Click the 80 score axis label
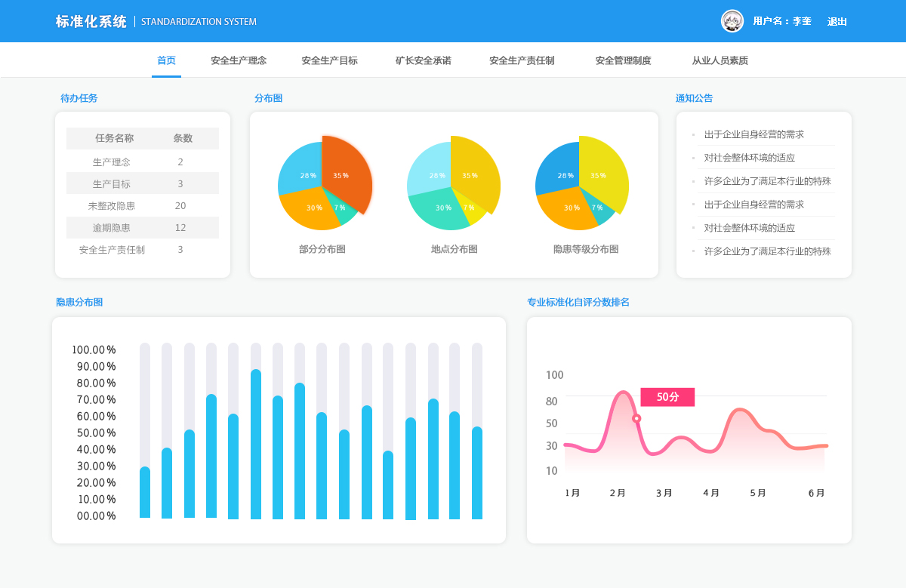 point(552,402)
